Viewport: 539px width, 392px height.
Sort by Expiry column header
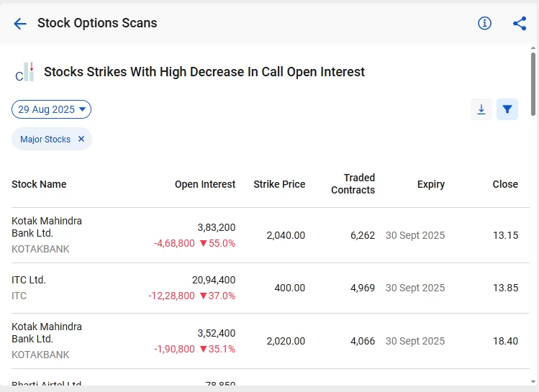[431, 184]
